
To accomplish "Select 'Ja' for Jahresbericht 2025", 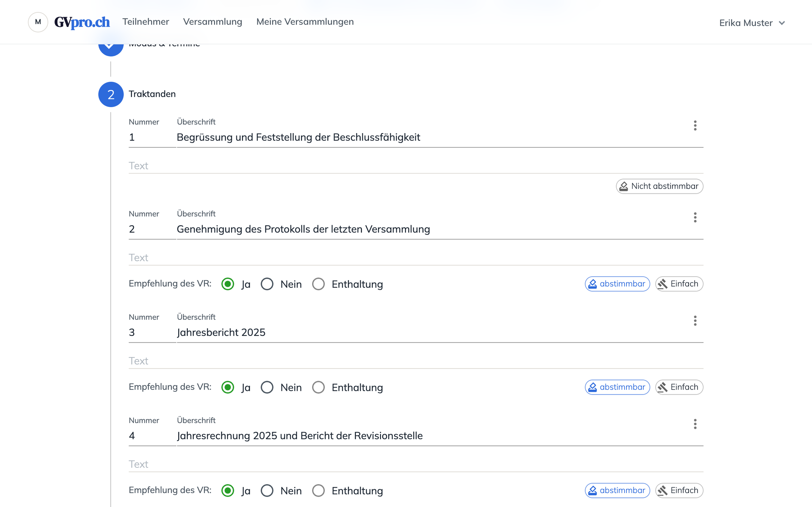I will pyautogui.click(x=228, y=387).
